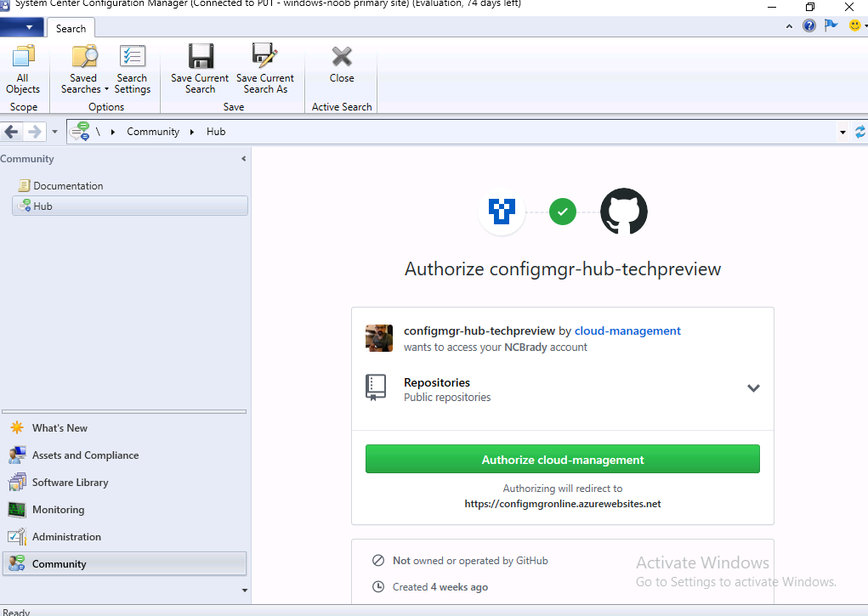Click the NCBrady account name text
The width and height of the screenshot is (868, 616).
point(525,347)
